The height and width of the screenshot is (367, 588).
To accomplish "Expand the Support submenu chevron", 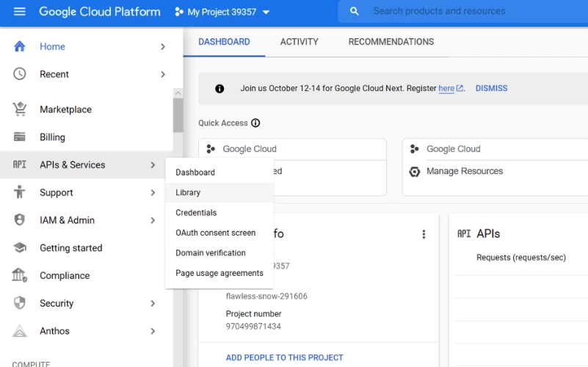I will pos(153,193).
